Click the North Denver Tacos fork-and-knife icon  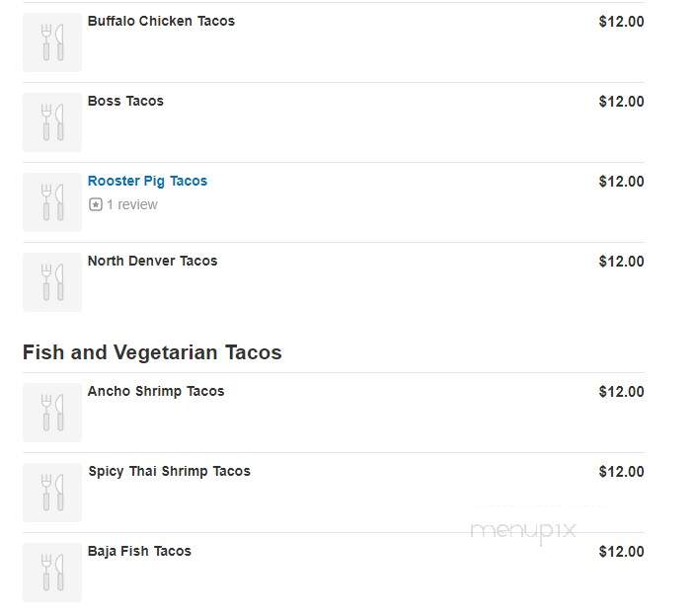click(x=52, y=282)
